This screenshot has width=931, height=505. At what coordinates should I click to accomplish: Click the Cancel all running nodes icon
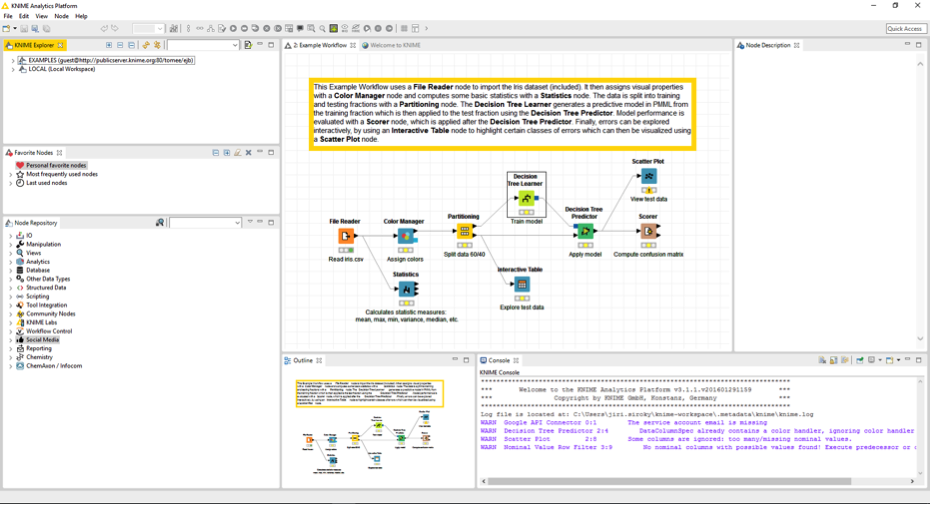[x=277, y=28]
